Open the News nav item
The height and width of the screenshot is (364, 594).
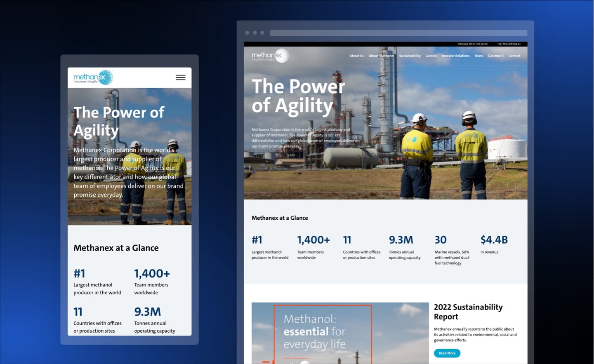(478, 56)
